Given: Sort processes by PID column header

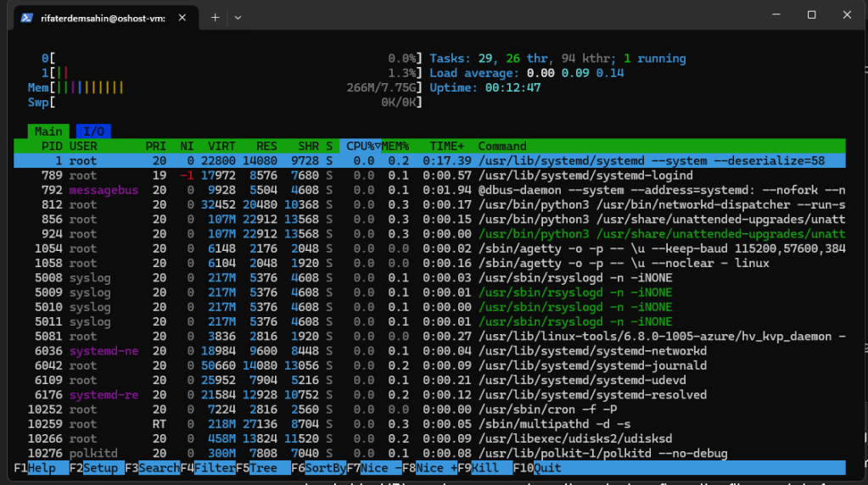Looking at the screenshot, I should [x=52, y=147].
